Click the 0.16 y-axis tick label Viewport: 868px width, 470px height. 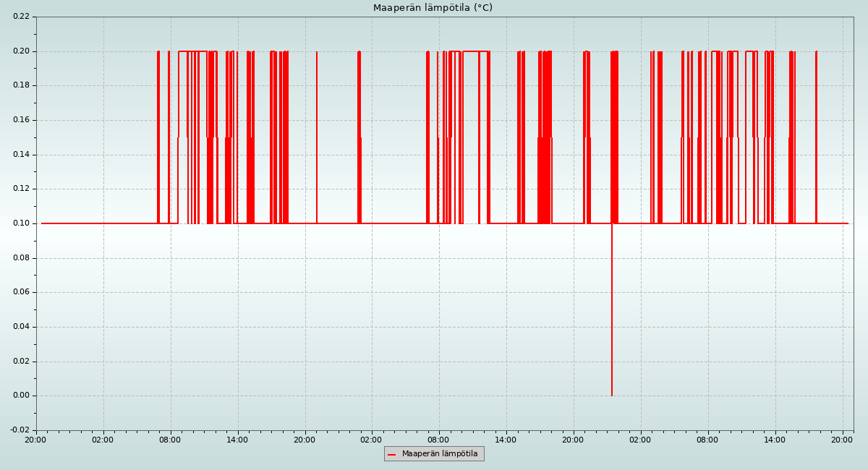[21, 120]
